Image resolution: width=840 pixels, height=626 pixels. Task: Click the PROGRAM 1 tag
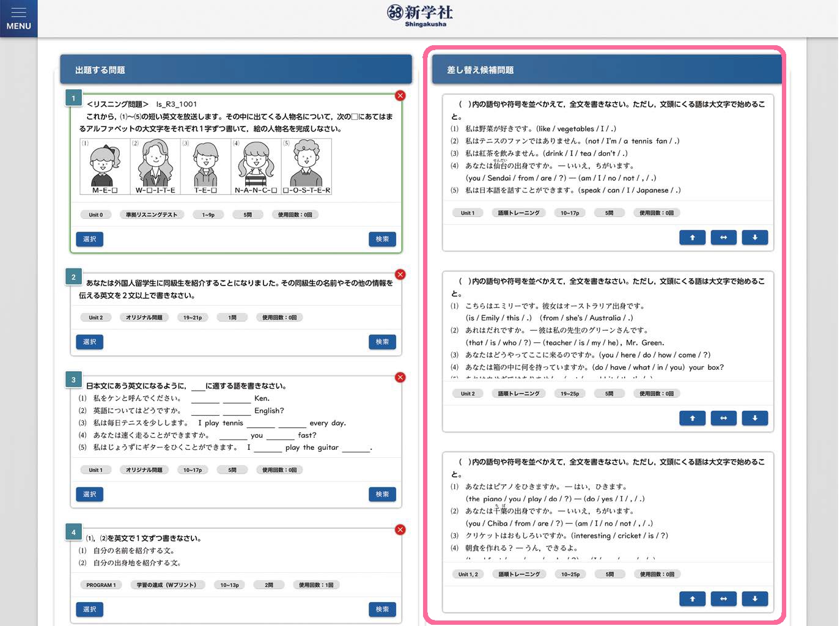(x=101, y=585)
